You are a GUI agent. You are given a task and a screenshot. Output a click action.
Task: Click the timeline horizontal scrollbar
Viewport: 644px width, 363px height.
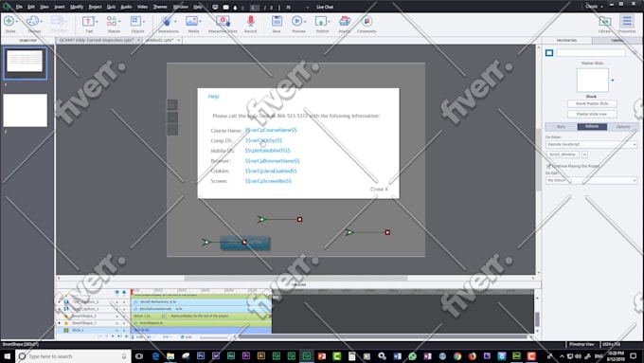pos(382,336)
